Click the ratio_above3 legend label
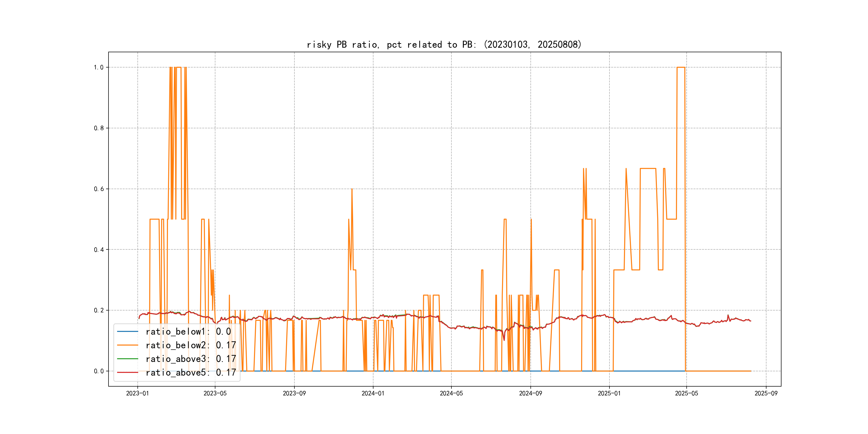 (x=190, y=359)
